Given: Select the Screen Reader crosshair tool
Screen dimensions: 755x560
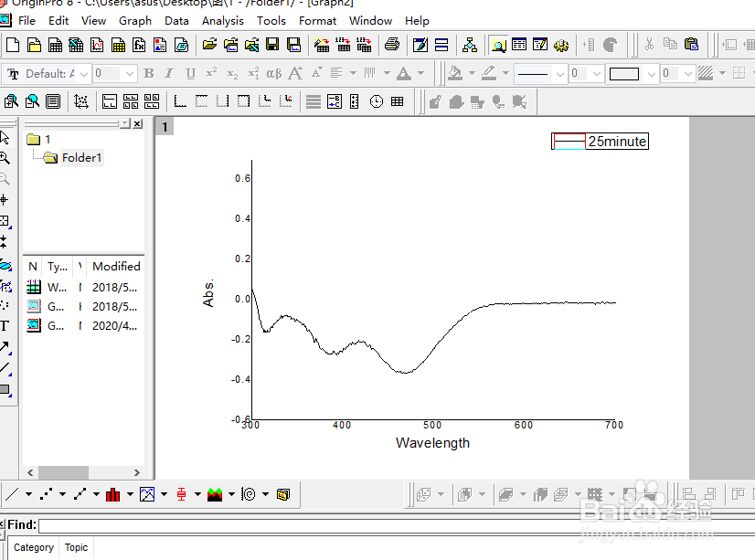Looking at the screenshot, I should click(4, 199).
